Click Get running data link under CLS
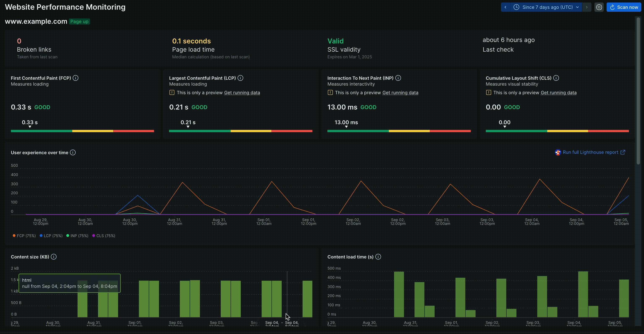Viewport: 644px width, 334px height. click(559, 93)
